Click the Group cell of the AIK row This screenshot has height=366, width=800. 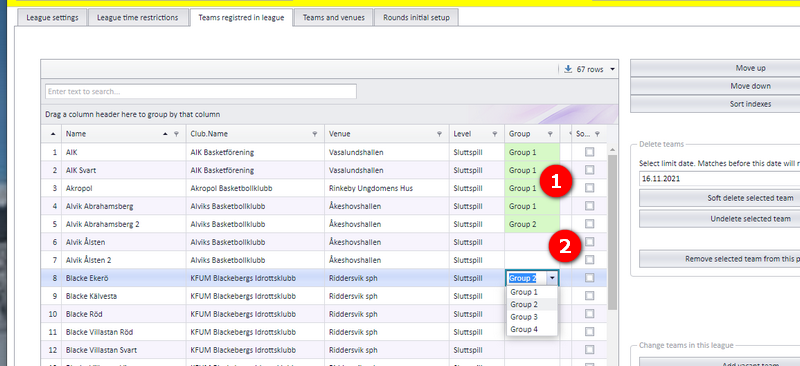point(532,152)
